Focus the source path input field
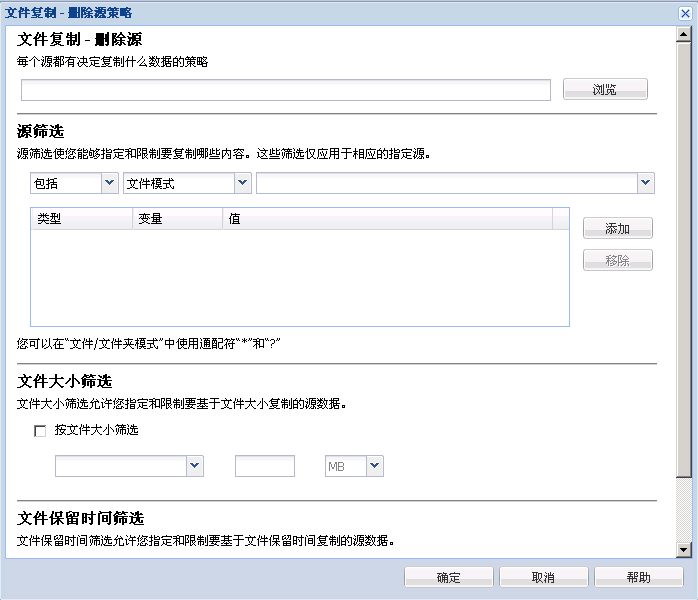Screen dimensions: 698x600 click(x=286, y=90)
